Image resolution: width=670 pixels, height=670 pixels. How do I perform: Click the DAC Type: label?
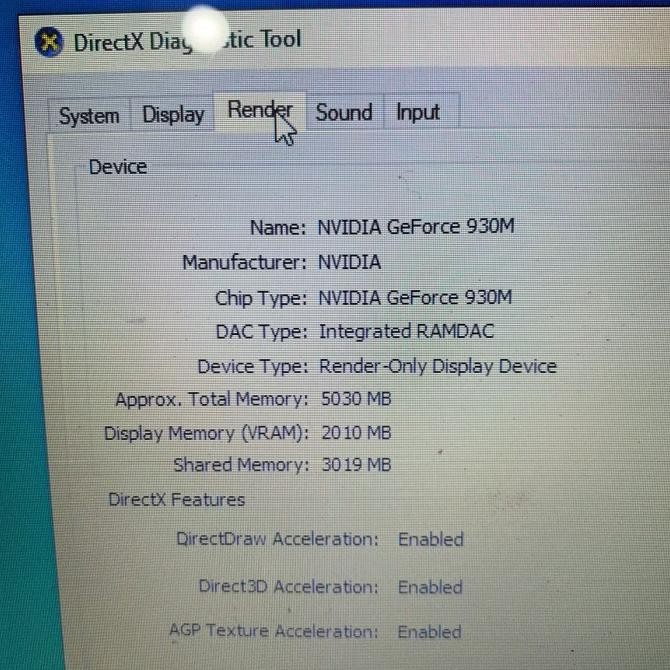(x=262, y=332)
